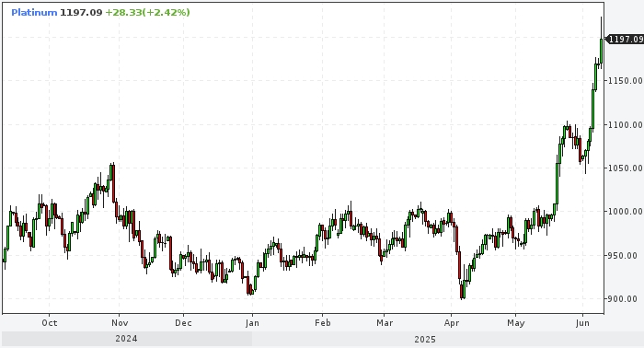Image resolution: width=644 pixels, height=348 pixels.
Task: Click the May label on time axis
Action: [516, 323]
